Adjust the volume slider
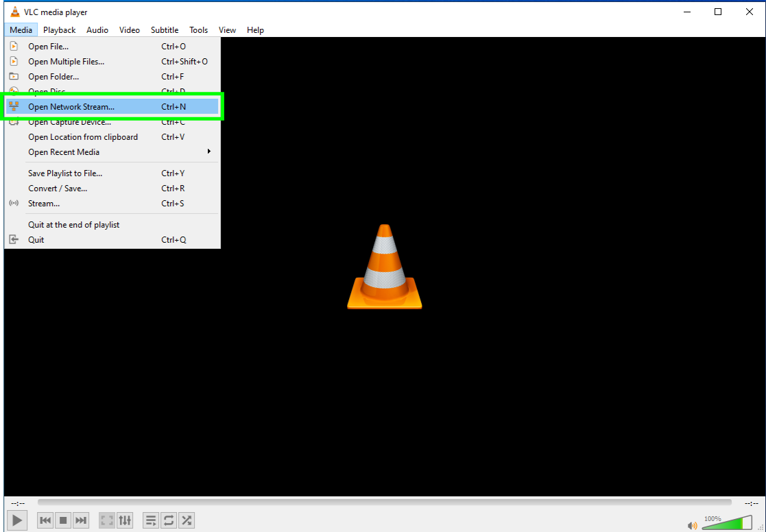 (727, 523)
